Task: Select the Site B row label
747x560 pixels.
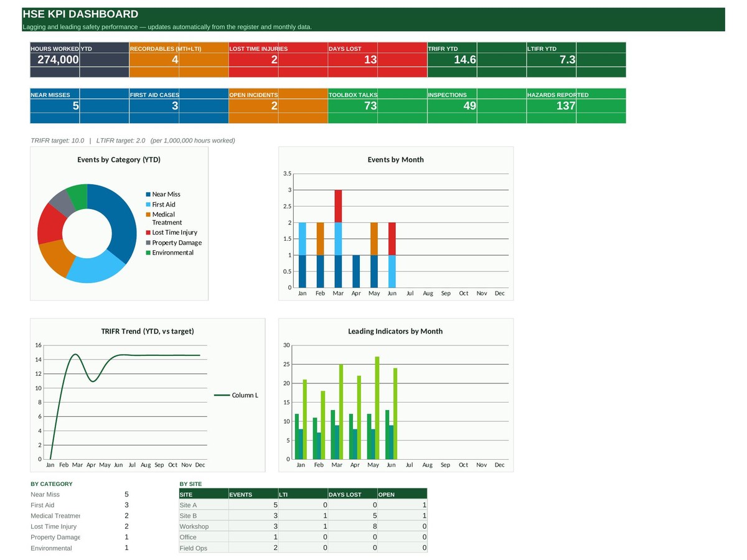Action: point(188,516)
